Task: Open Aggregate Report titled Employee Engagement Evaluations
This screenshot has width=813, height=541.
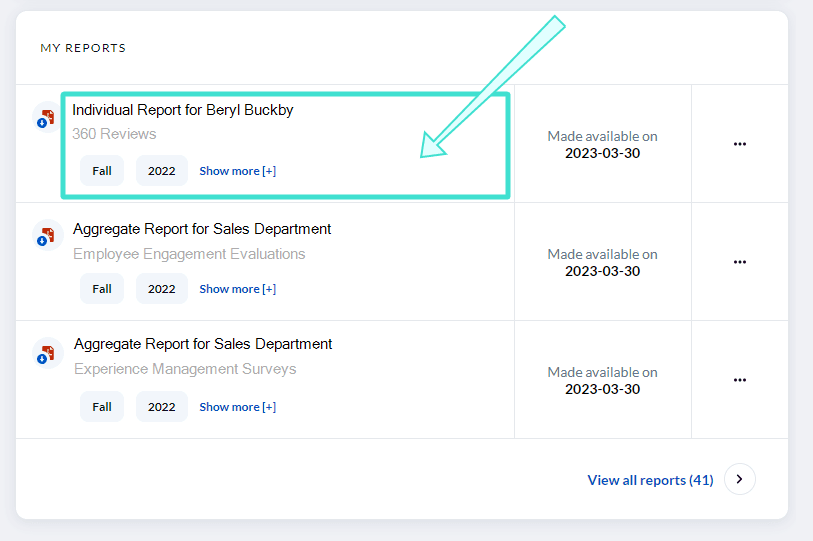Action: point(202,229)
